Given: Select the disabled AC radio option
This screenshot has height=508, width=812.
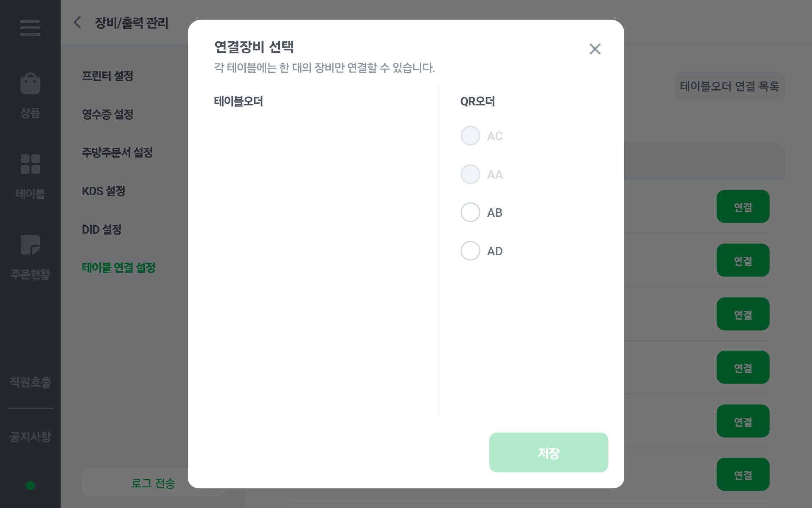Looking at the screenshot, I should [470, 136].
